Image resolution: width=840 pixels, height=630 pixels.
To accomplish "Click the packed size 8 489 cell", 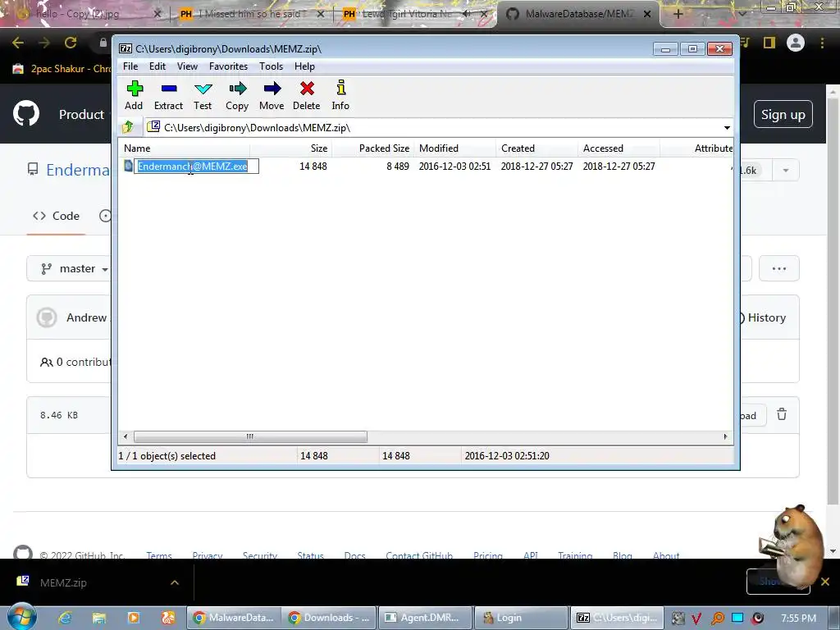I will click(x=398, y=166).
